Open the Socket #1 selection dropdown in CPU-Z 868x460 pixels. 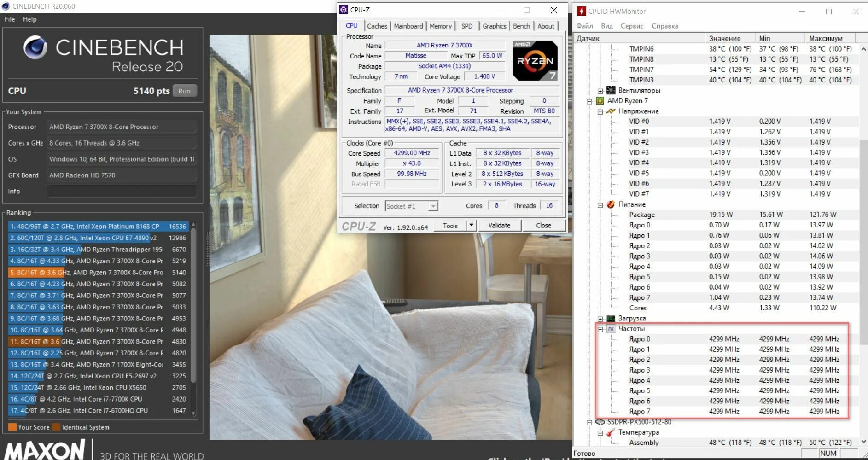click(433, 206)
